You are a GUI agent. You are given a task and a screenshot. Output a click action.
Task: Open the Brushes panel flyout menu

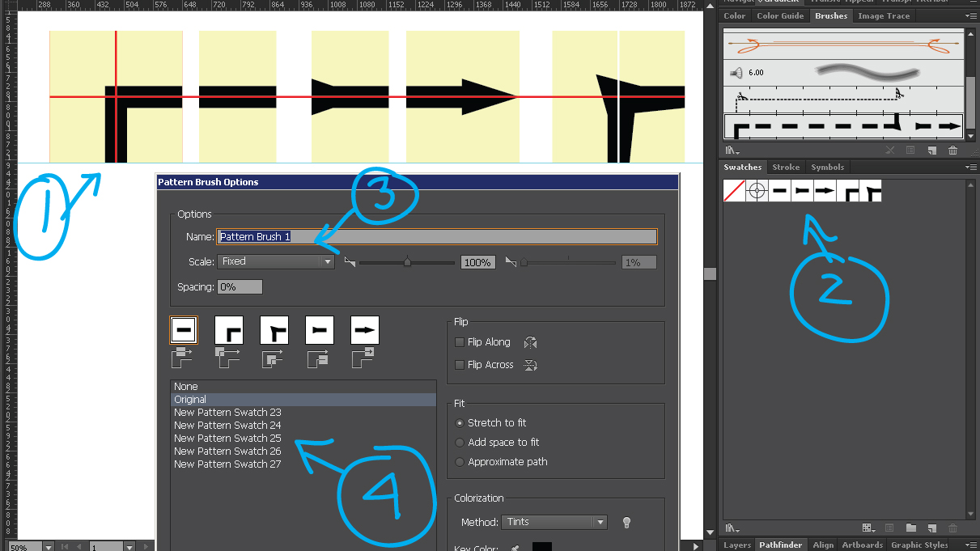tap(970, 15)
